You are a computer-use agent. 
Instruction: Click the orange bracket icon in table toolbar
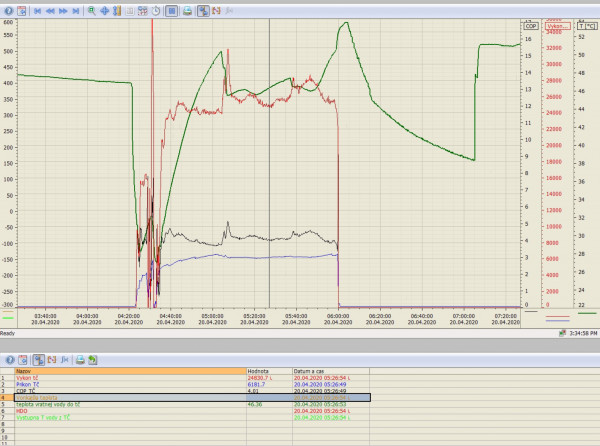tap(52, 360)
